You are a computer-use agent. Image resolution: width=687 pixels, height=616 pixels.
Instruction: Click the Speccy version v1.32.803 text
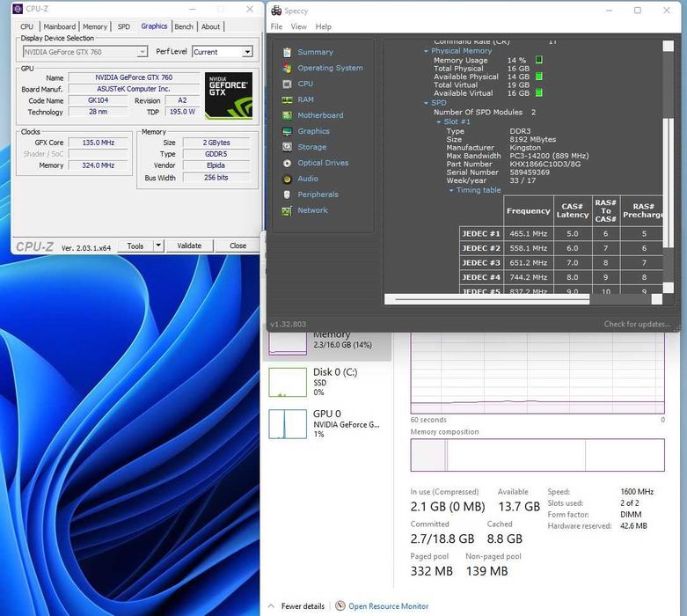(x=288, y=324)
